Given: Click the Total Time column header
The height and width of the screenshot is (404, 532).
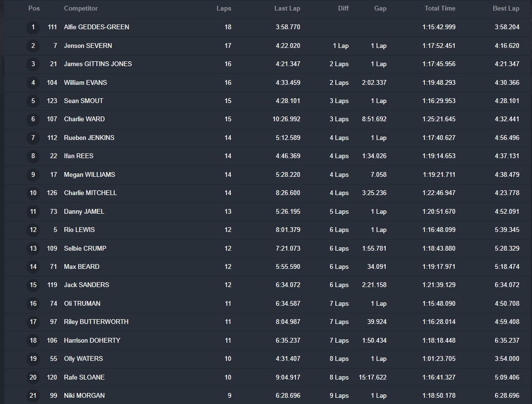Looking at the screenshot, I should point(439,9).
